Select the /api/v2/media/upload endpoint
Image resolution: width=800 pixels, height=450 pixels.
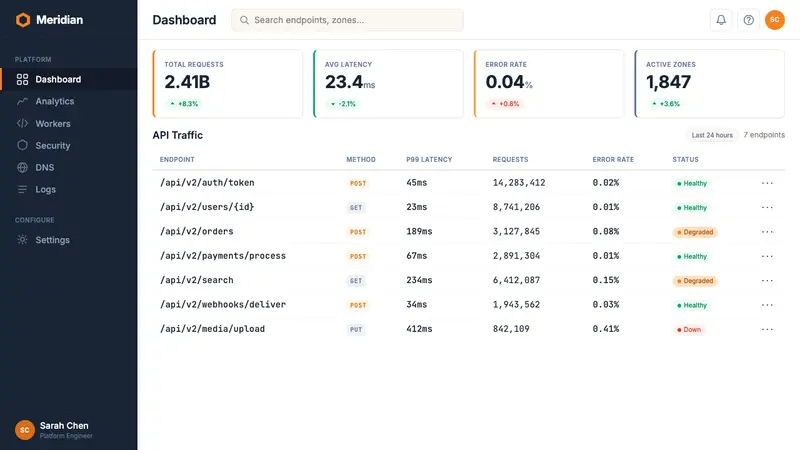(x=212, y=329)
